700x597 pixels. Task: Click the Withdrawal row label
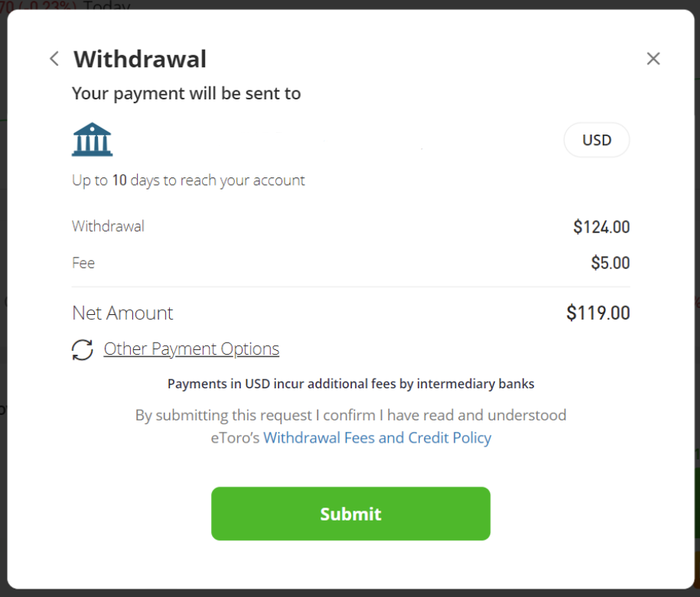[108, 226]
